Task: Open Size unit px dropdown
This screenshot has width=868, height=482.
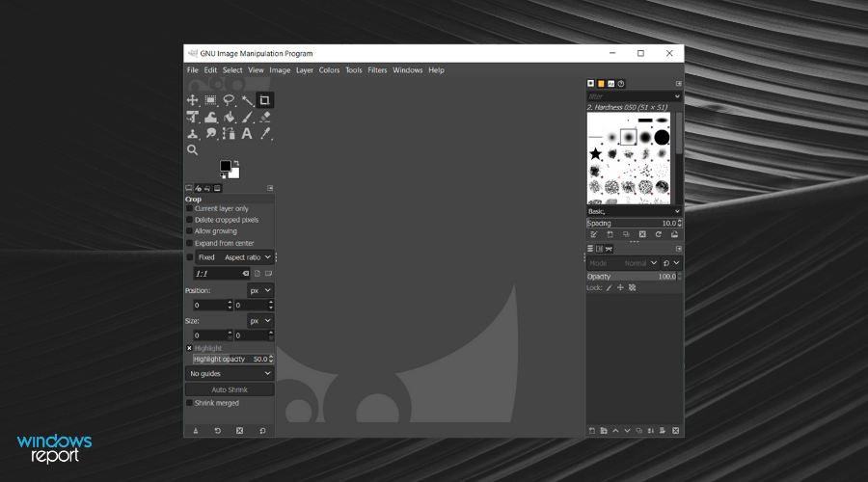Action: point(259,321)
